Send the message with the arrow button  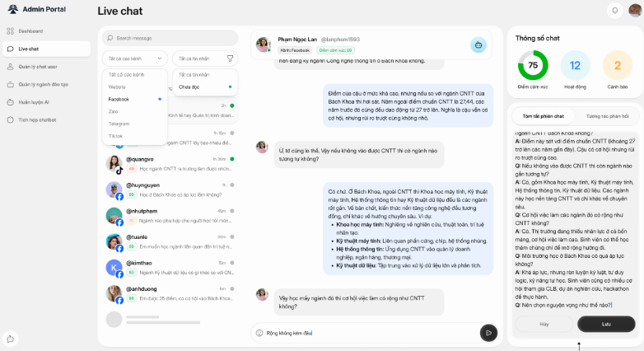(x=488, y=332)
